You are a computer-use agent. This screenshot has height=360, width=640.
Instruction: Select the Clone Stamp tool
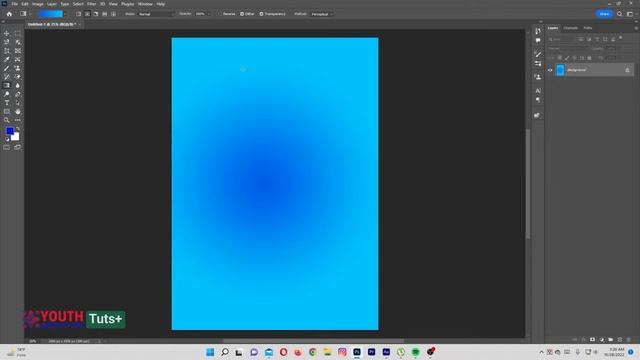click(18, 68)
